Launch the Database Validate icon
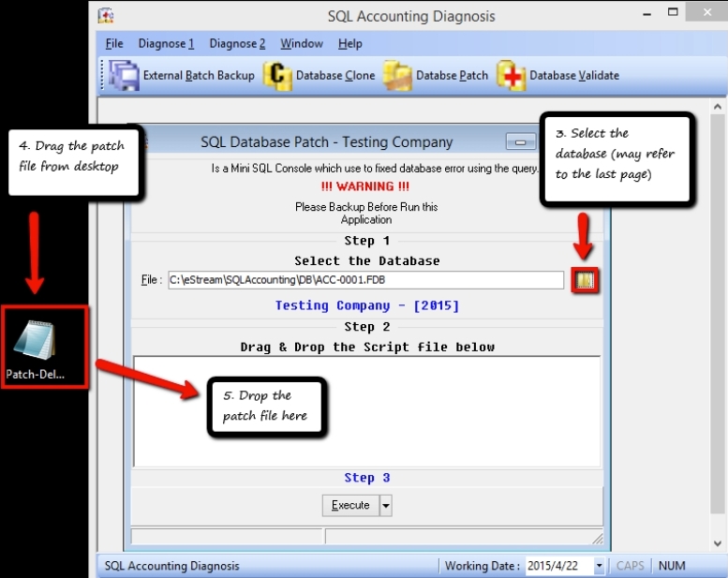The height and width of the screenshot is (578, 728). (512, 75)
